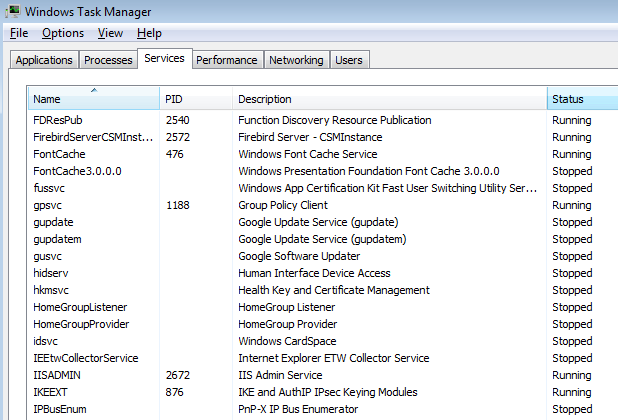Switch to the Applications tab
The image size is (618, 420).
click(44, 60)
